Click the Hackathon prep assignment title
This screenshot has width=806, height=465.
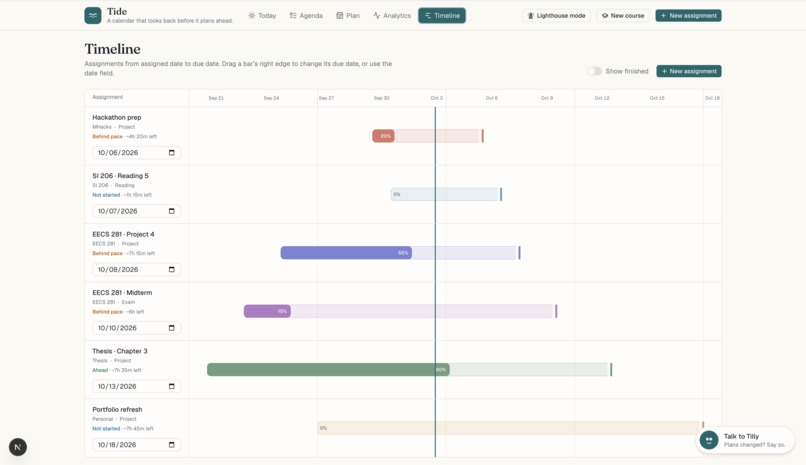(x=117, y=117)
